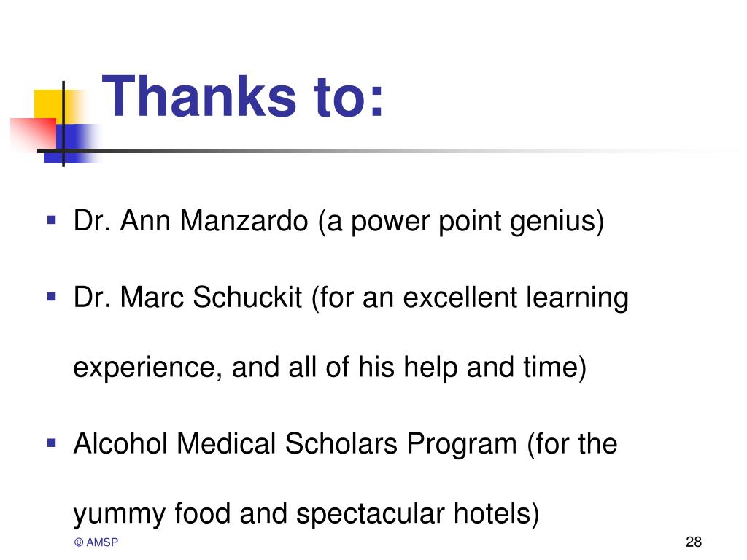Select the red square in title graphic
This screenshot has width=747, height=560.
[x=34, y=133]
